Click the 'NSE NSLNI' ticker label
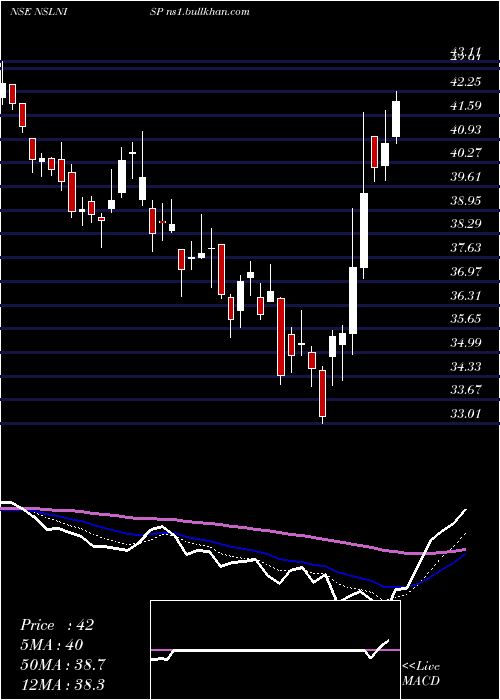This screenshot has width=500, height=700. pyautogui.click(x=39, y=12)
